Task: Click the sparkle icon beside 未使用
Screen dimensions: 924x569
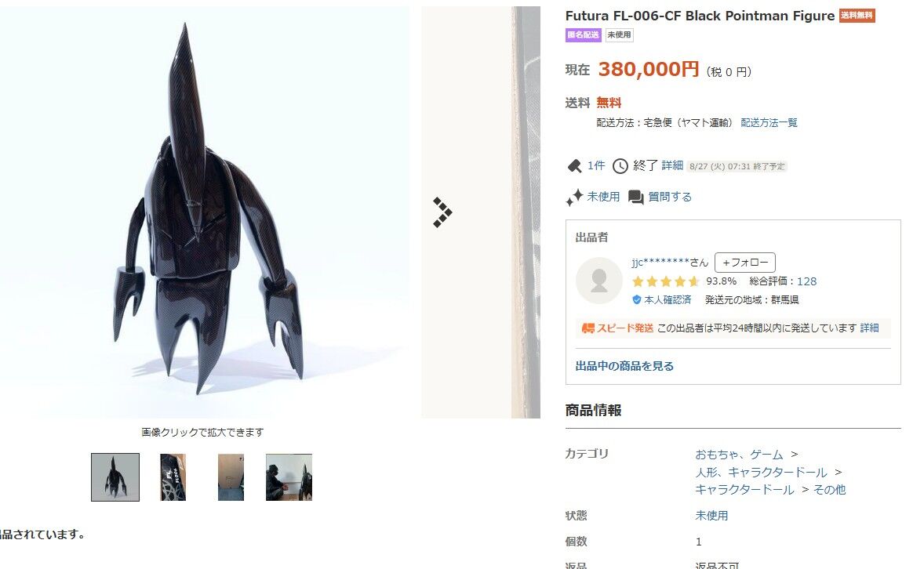Action: point(574,198)
